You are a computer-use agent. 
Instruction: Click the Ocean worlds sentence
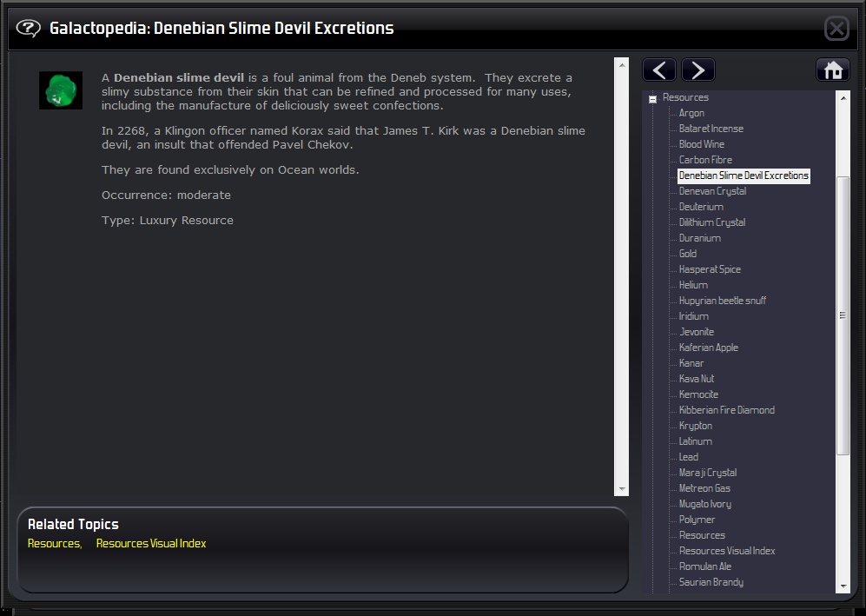tap(230, 170)
